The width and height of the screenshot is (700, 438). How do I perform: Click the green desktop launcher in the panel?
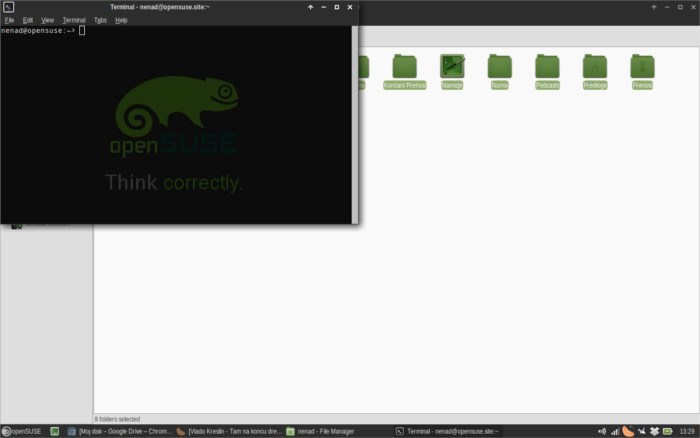coord(54,431)
